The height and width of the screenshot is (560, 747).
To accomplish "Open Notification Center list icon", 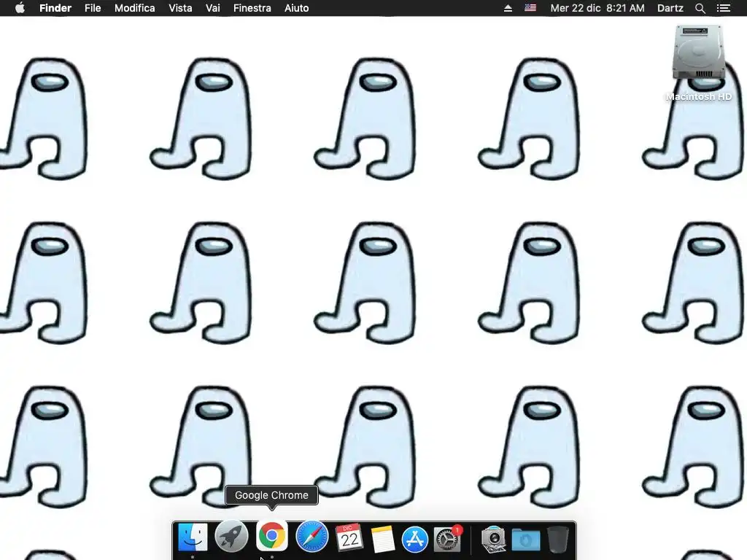I will click(x=723, y=8).
